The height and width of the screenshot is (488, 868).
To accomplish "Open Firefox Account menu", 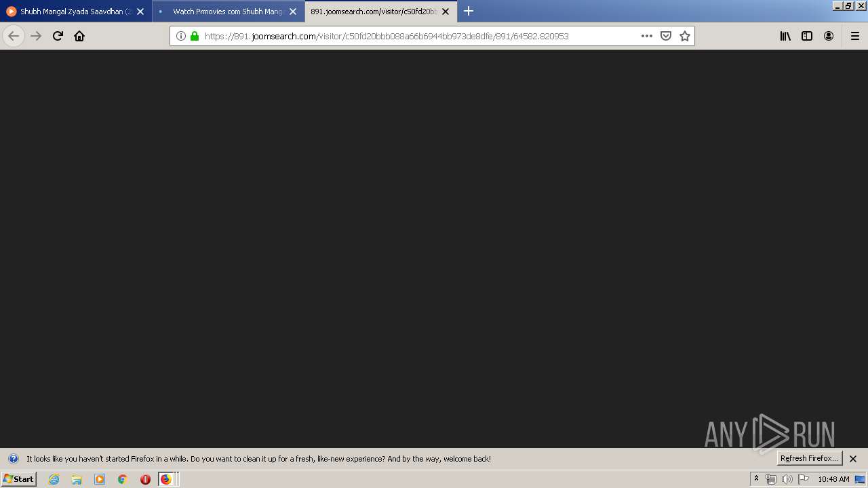I will click(x=829, y=36).
